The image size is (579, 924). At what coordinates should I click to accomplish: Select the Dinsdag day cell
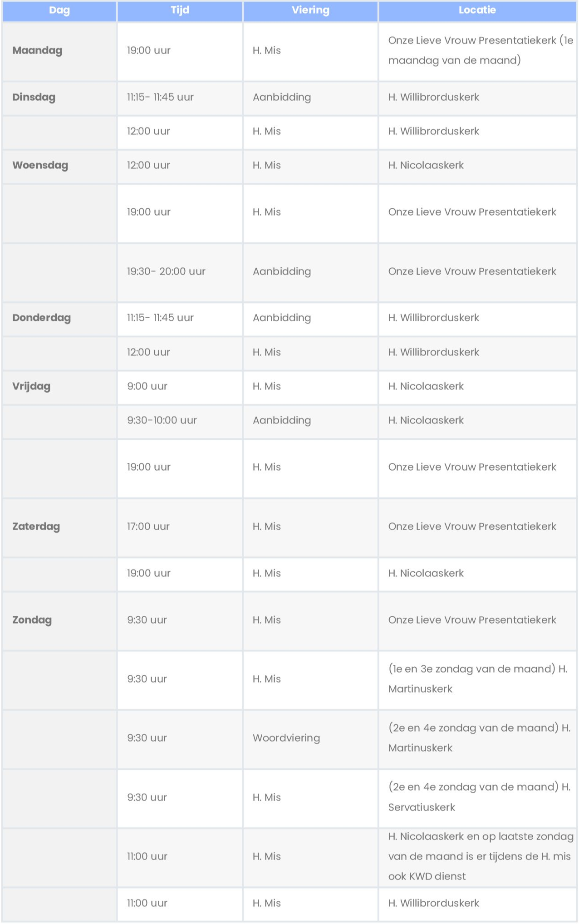(59, 98)
